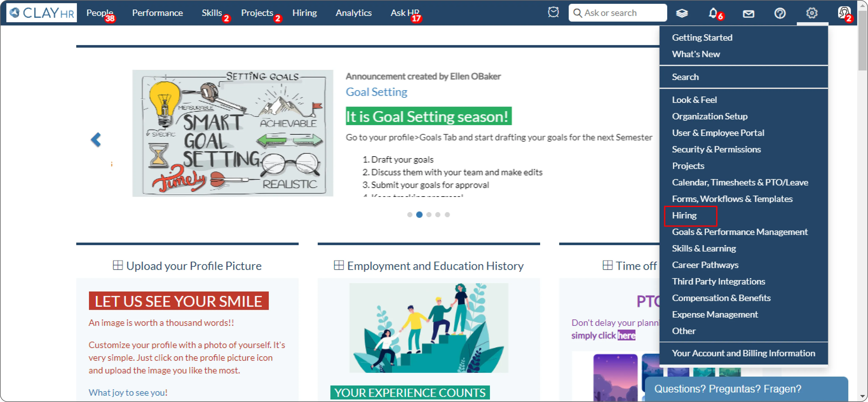Open the mail envelope icon
The image size is (868, 402).
tap(748, 14)
